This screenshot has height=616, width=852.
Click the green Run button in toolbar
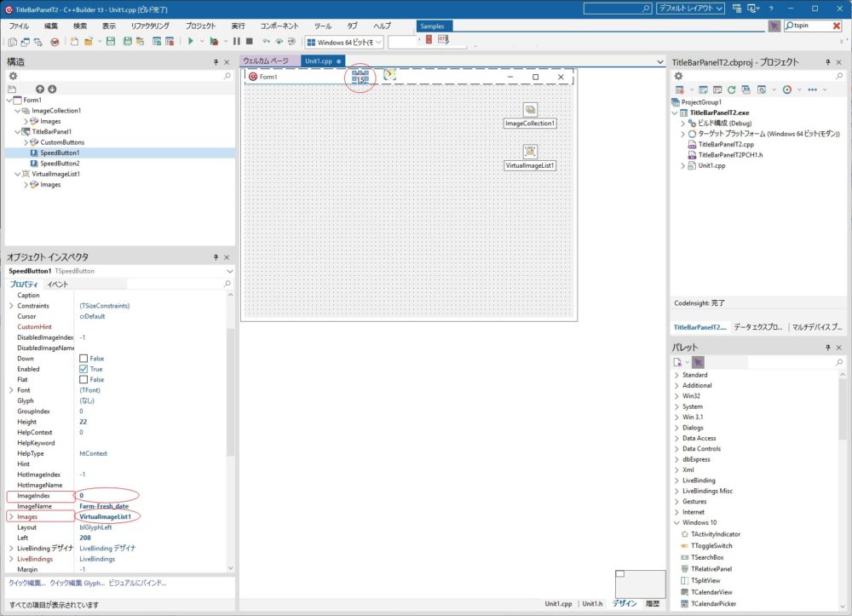[191, 41]
